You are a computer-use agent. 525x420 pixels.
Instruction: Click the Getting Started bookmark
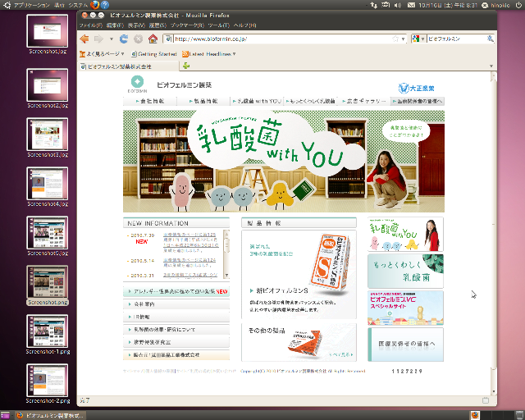coord(153,54)
